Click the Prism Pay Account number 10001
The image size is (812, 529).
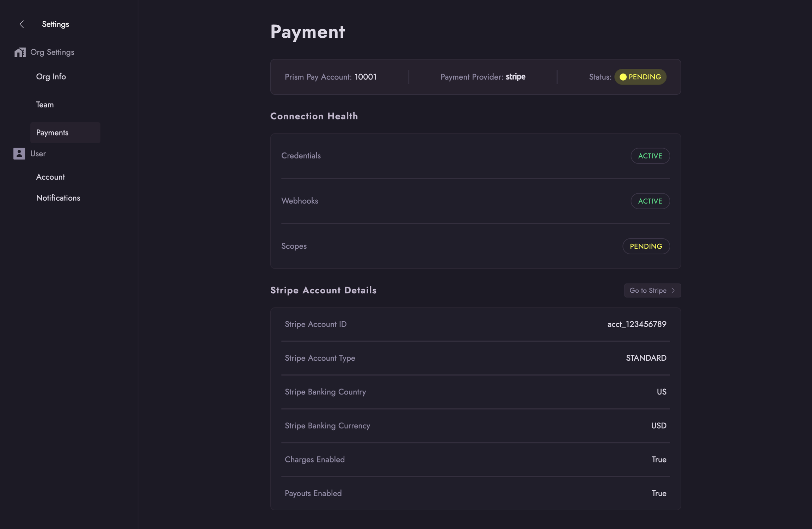tap(365, 77)
